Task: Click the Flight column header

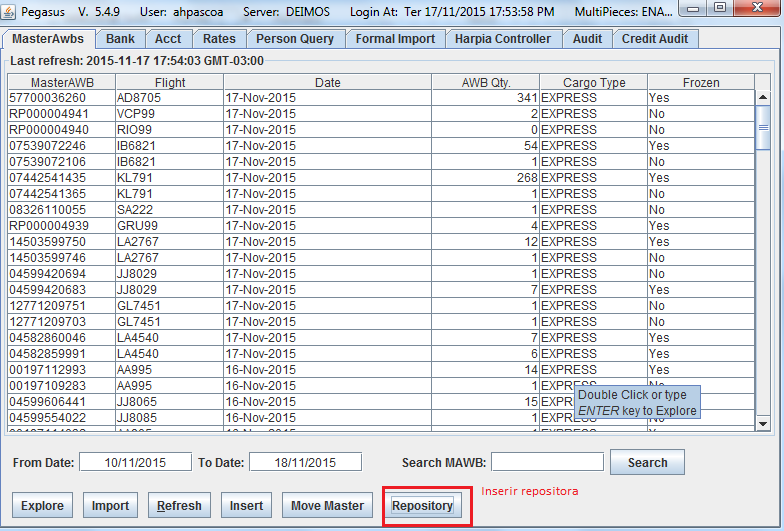Action: (x=170, y=82)
